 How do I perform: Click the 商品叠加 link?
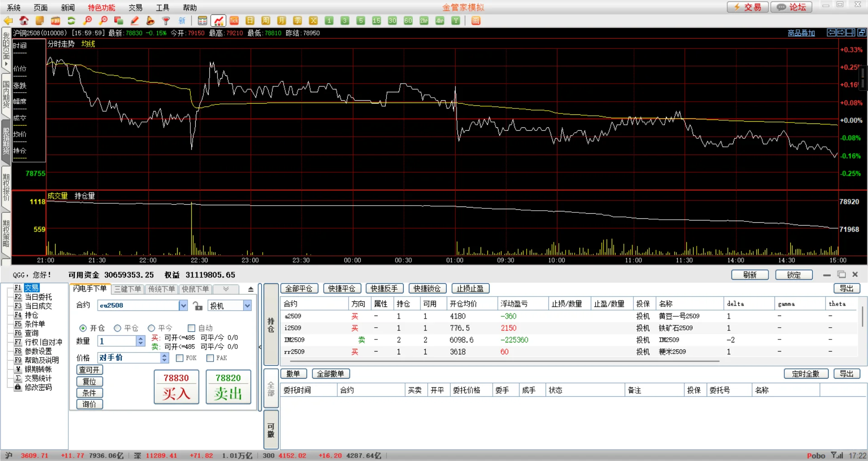pos(801,33)
